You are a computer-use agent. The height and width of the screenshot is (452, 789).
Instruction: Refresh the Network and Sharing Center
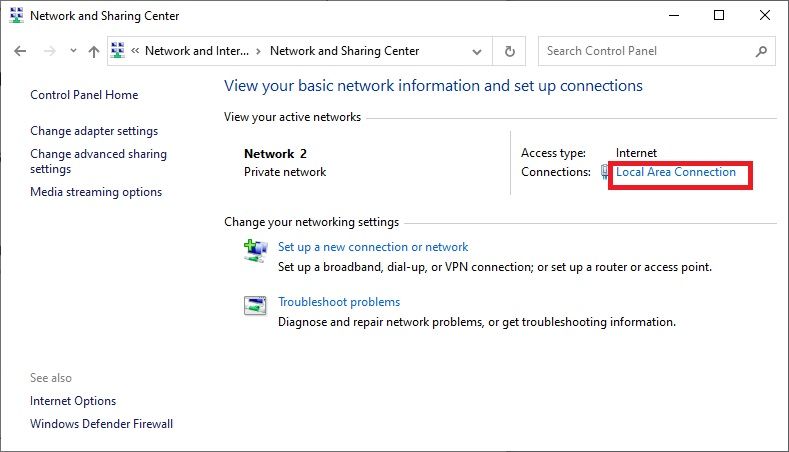(509, 51)
